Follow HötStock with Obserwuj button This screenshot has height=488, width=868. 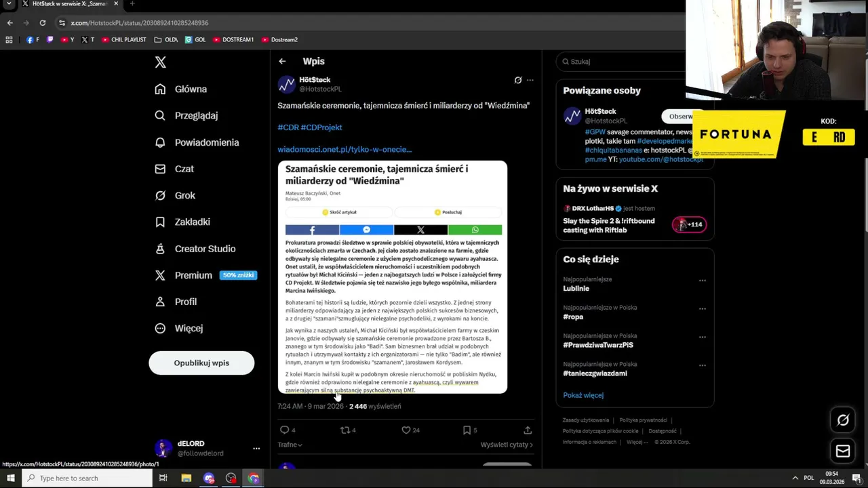click(681, 116)
